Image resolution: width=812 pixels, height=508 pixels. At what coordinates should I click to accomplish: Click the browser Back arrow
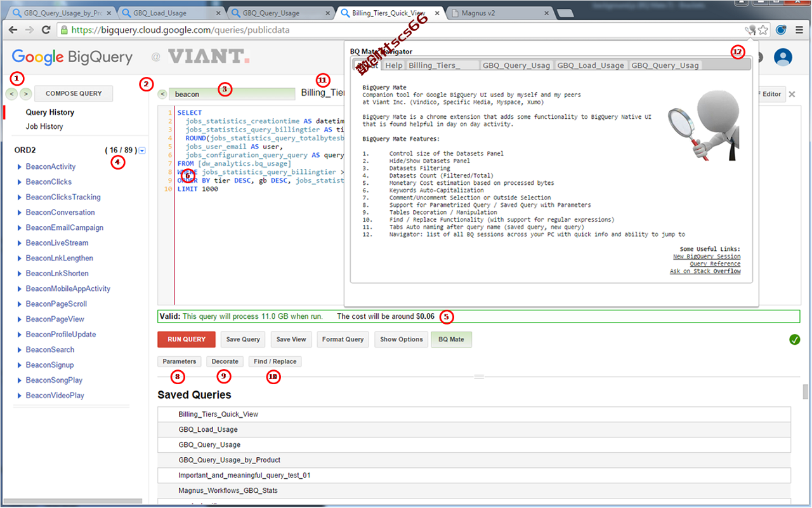point(13,30)
